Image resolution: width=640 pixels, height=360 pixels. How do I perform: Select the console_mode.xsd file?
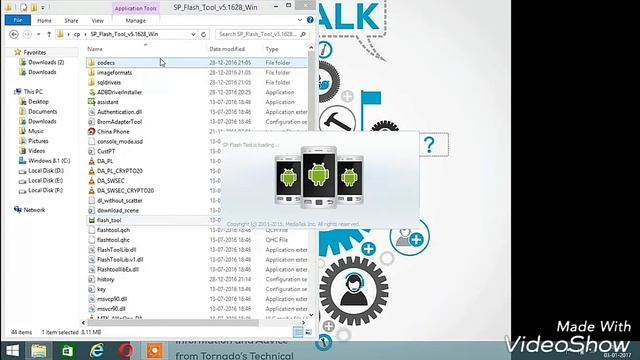120,142
